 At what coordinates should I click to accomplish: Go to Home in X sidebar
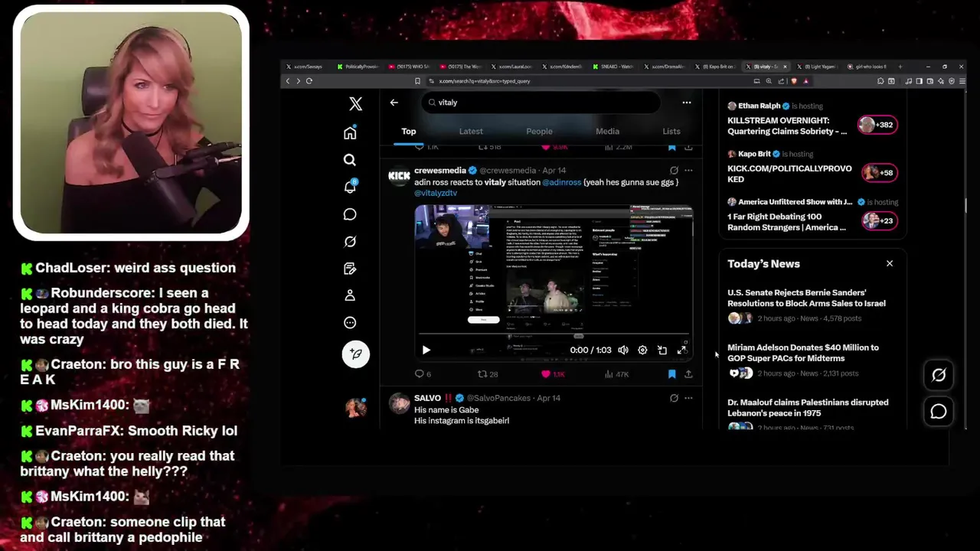[x=350, y=133]
